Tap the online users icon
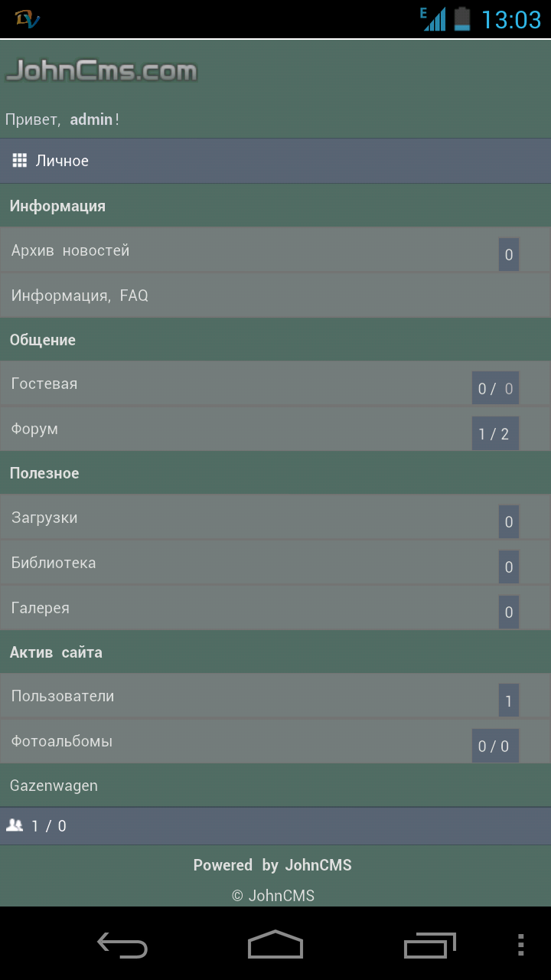The image size is (551, 980). 15,825
